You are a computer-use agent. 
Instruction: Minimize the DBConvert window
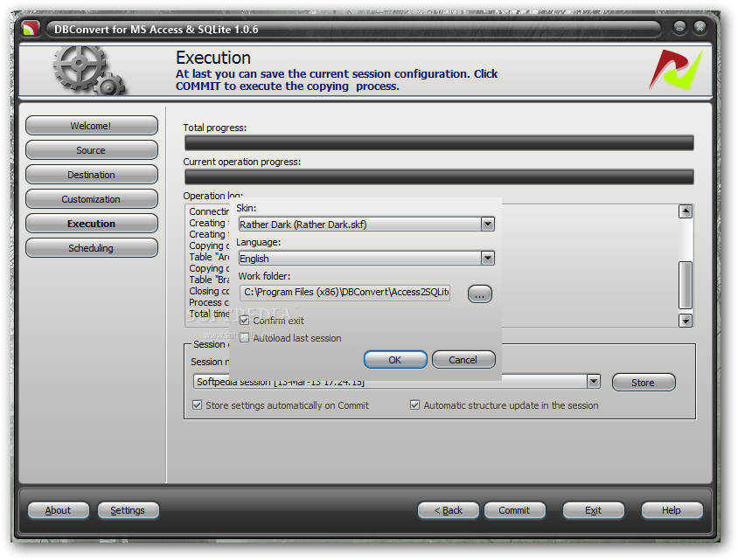(x=679, y=28)
